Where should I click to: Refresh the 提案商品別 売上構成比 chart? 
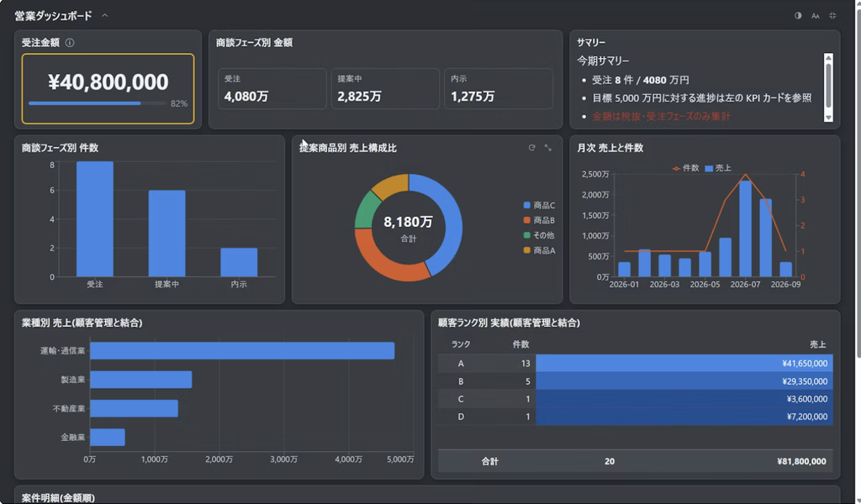(531, 148)
